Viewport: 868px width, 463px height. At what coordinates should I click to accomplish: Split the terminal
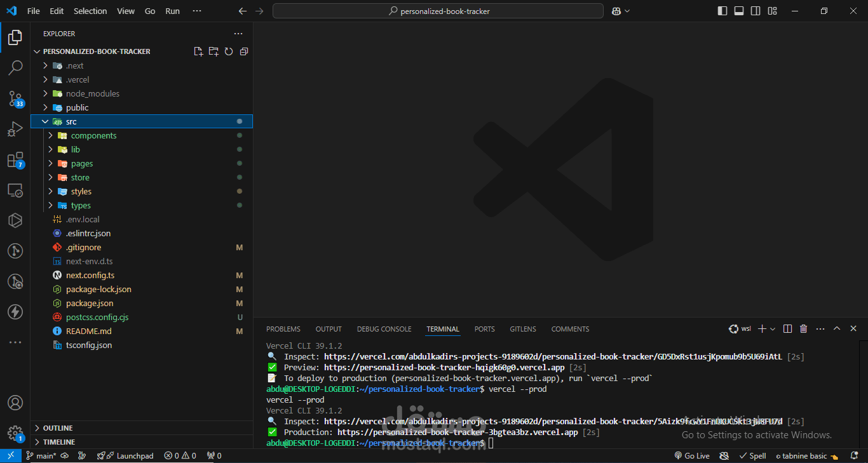click(788, 329)
